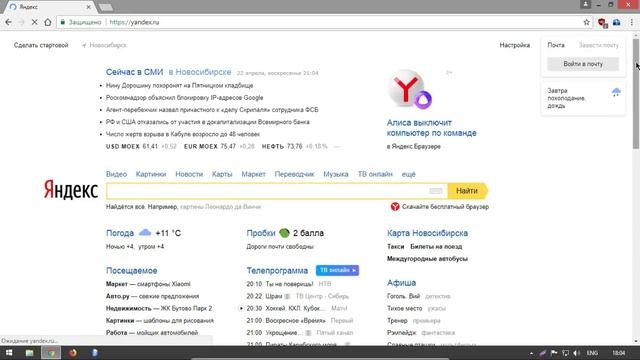Image resolution: width=640 pixels, height=360 pixels.
Task: Open the virtual keyboard icon in search
Action: click(436, 191)
